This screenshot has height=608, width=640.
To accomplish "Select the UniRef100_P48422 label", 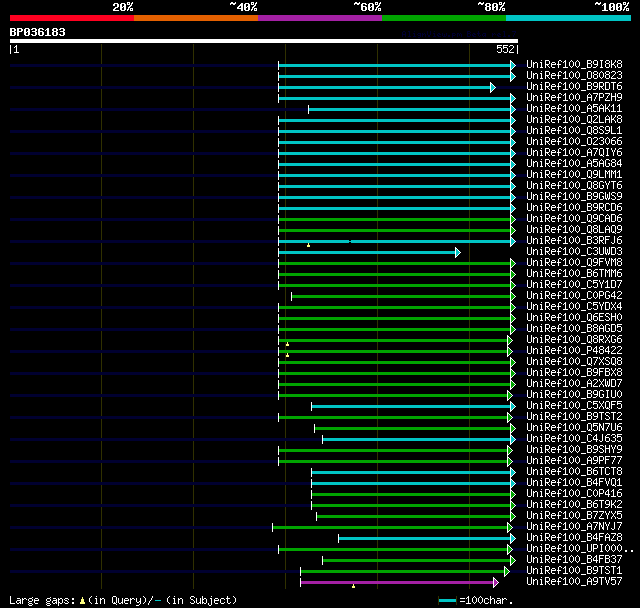I will point(574,351).
